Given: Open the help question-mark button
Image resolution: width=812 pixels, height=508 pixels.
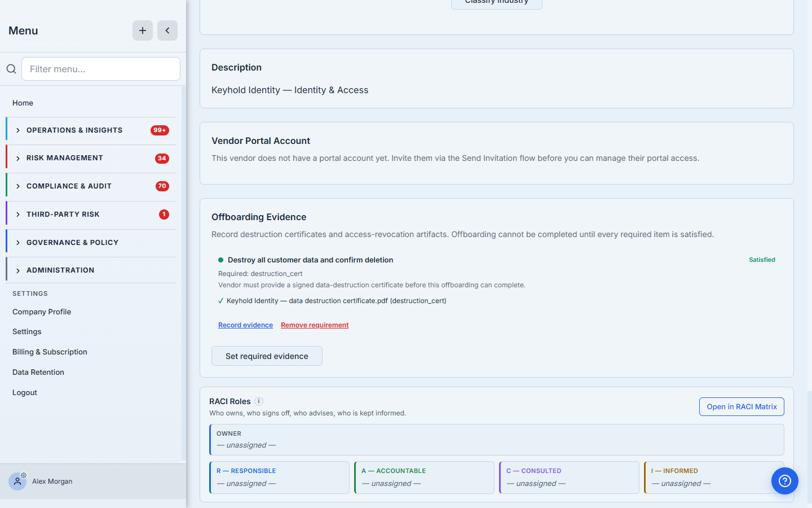Looking at the screenshot, I should [785, 481].
